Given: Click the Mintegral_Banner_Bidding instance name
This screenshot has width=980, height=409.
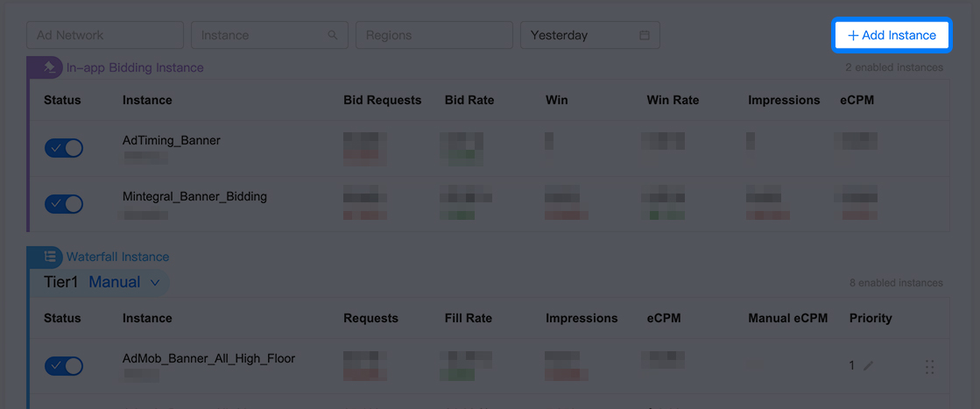Looking at the screenshot, I should pyautogui.click(x=195, y=196).
